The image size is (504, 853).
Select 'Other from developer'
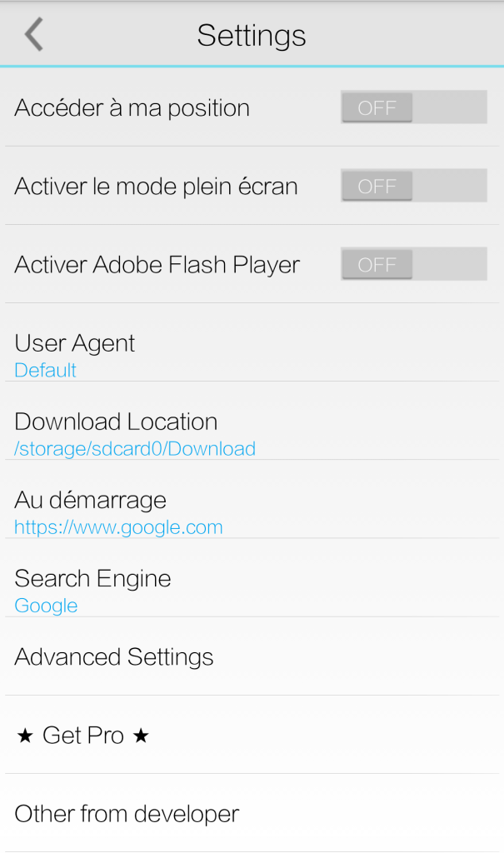tap(126, 813)
